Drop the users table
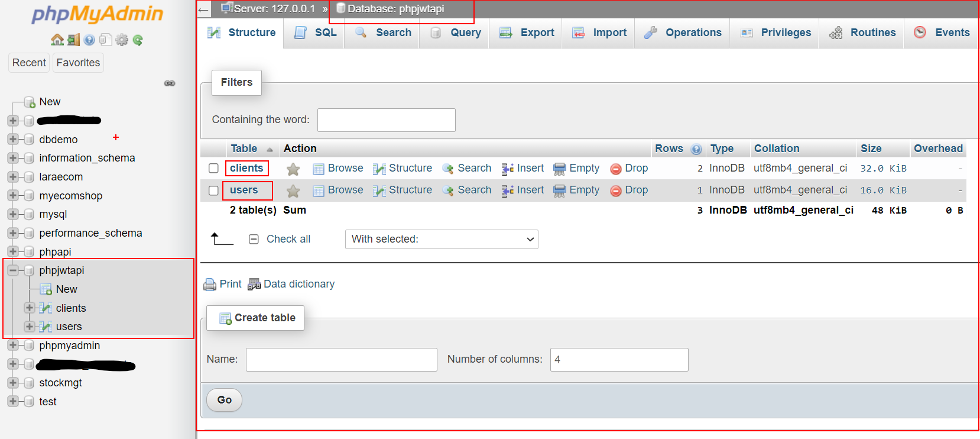The width and height of the screenshot is (980, 439). coord(629,190)
